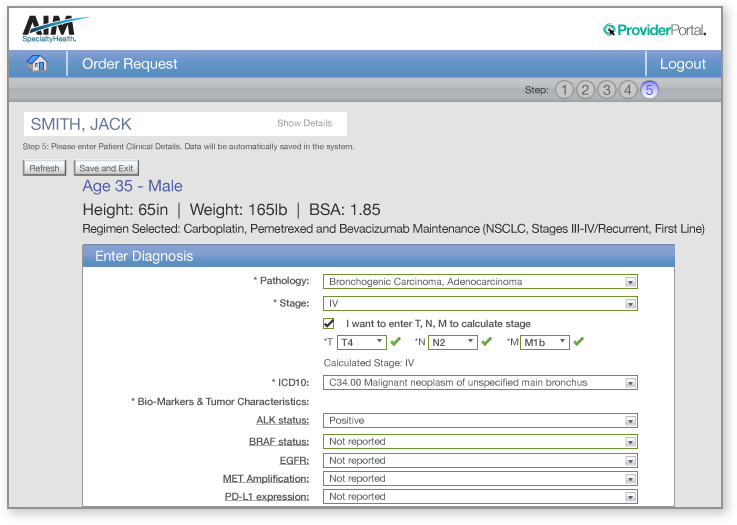
Task: Click Show Details link for patient
Action: click(x=304, y=124)
